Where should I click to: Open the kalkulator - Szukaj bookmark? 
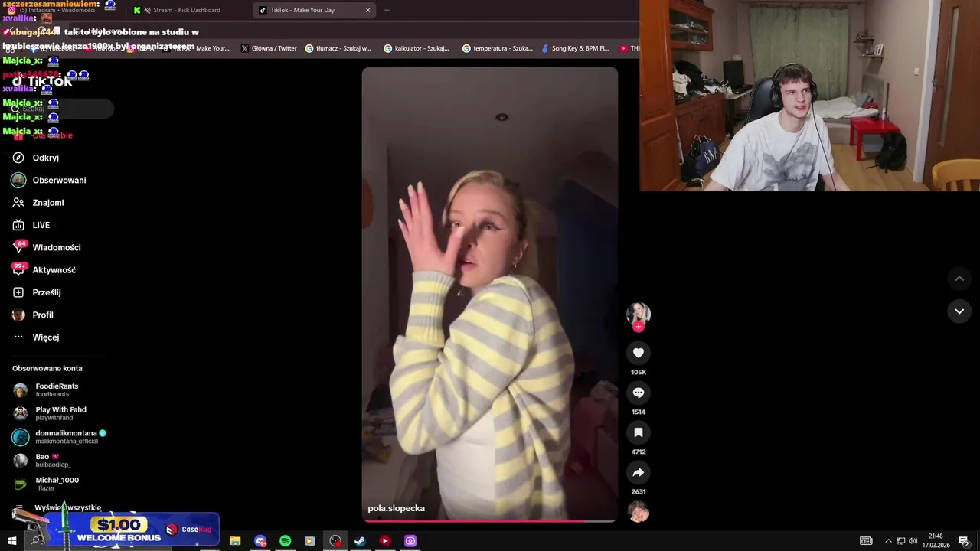click(x=416, y=48)
